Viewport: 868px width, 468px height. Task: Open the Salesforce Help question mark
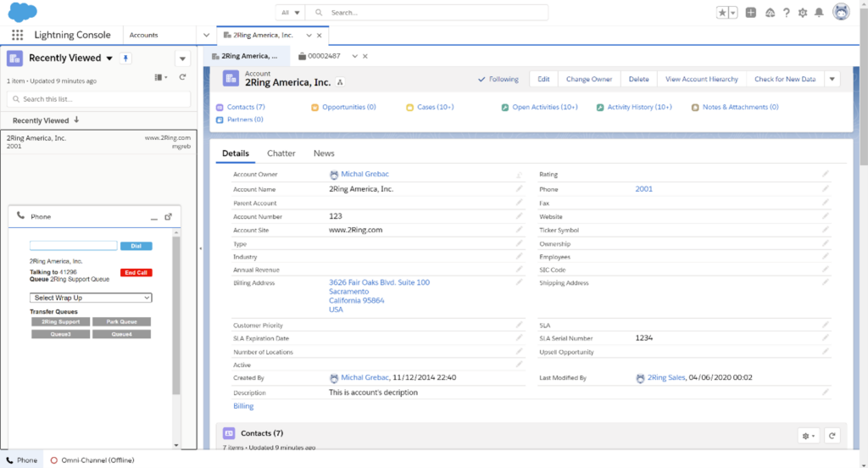pyautogui.click(x=786, y=13)
